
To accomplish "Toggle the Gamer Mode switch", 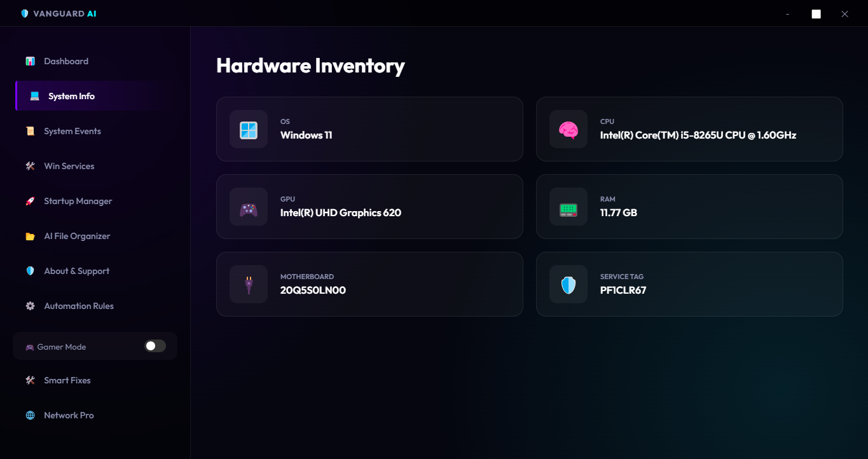I will pos(155,346).
